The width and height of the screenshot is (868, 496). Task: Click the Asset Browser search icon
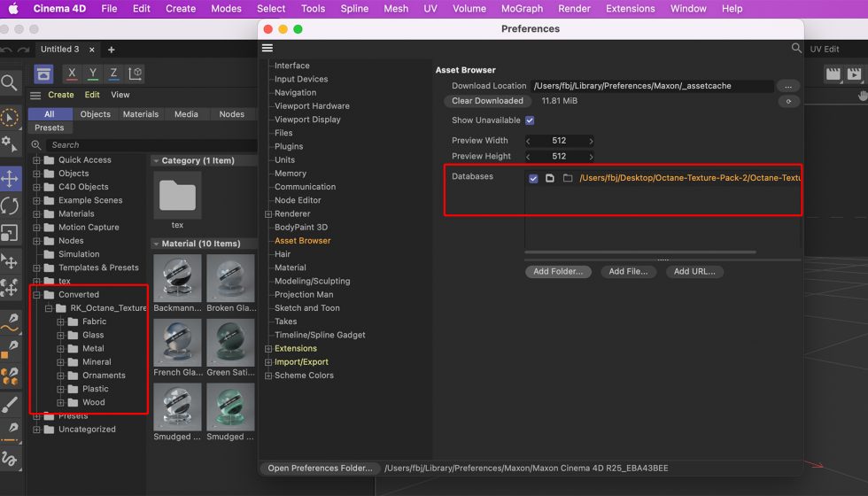(36, 145)
